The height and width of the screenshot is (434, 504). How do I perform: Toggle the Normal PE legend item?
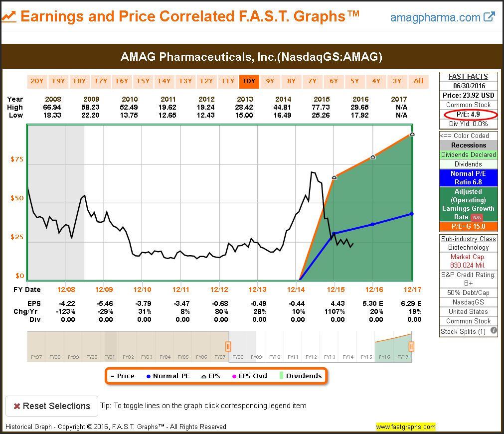pos(168,376)
